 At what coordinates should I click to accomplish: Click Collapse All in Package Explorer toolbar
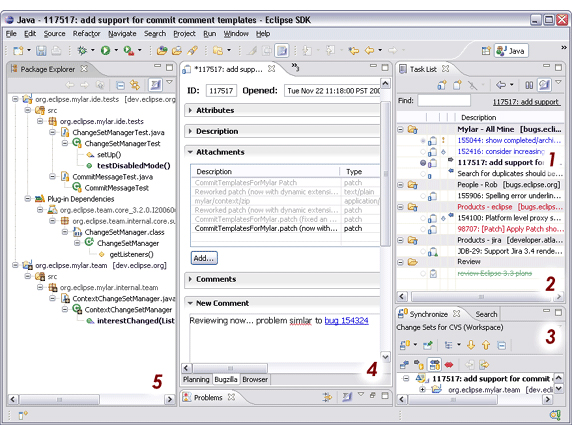click(x=120, y=85)
